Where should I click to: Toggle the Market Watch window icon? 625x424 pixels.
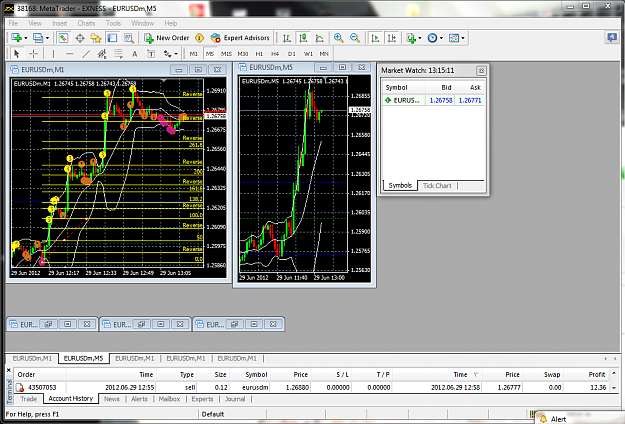click(63, 38)
